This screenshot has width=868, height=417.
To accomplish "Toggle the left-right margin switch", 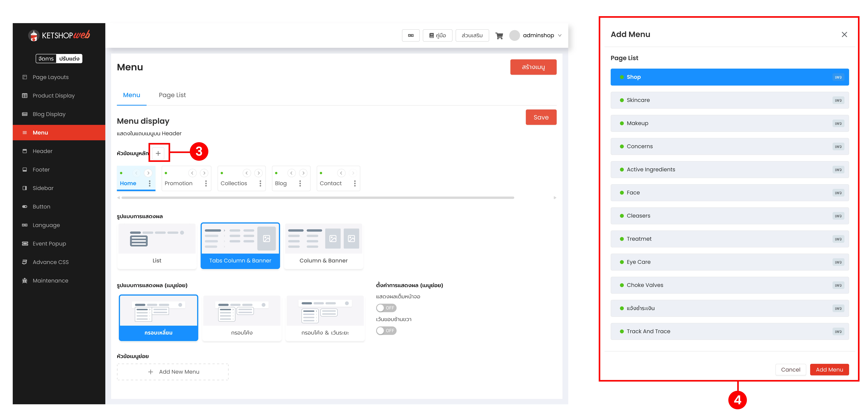I will click(x=386, y=331).
